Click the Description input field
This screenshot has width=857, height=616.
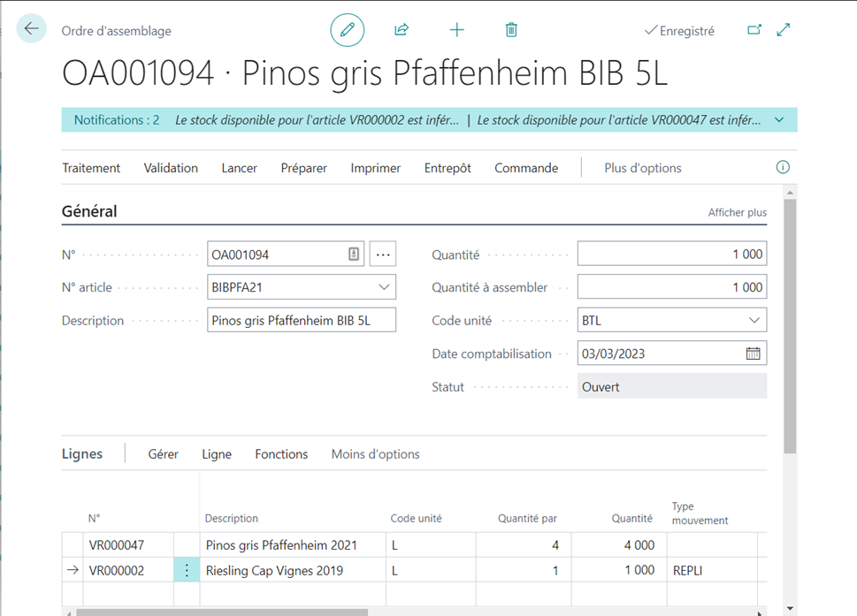pos(302,320)
